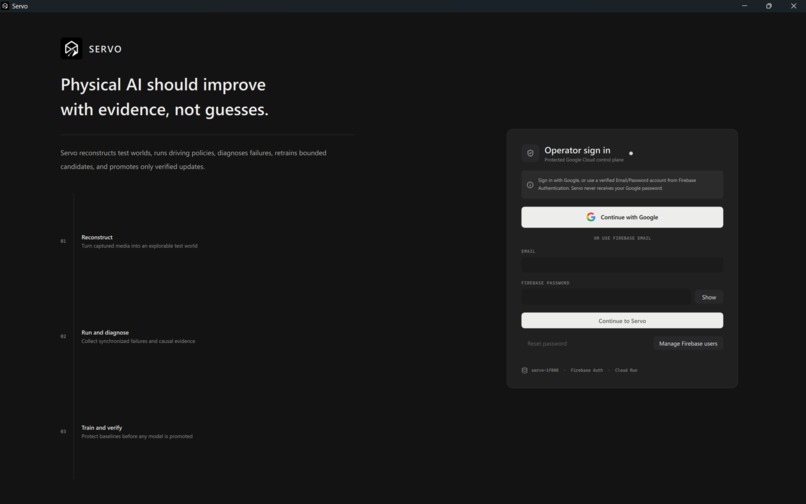Click the Continue to Servo button

coord(622,320)
